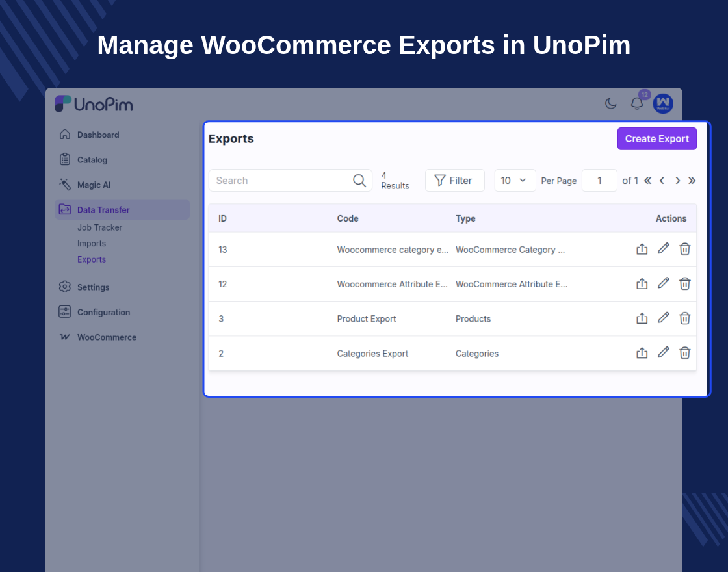Click the UnoPim logo

94,104
